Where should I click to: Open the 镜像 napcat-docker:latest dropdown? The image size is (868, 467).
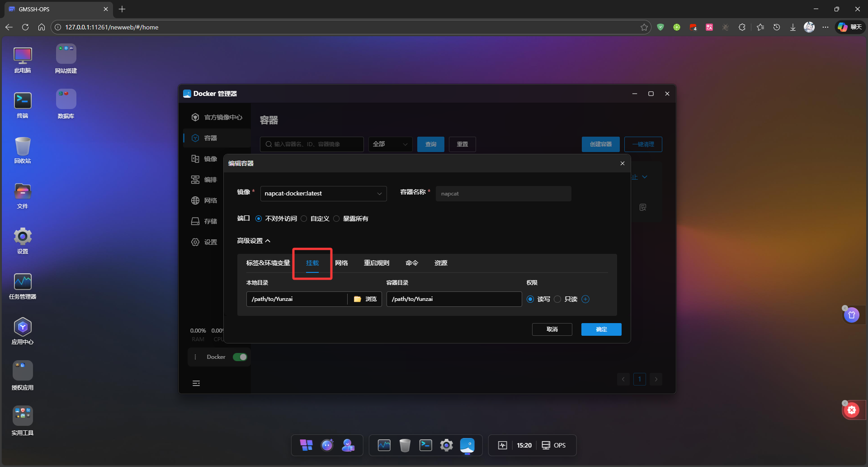pos(323,194)
